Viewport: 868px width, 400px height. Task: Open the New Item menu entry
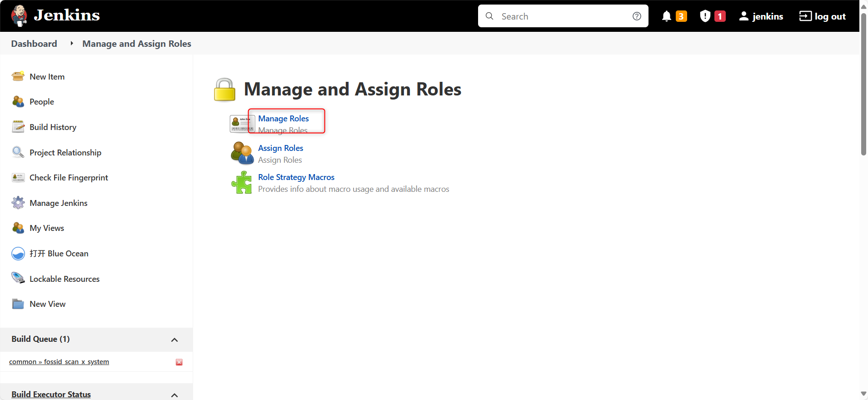tap(47, 77)
